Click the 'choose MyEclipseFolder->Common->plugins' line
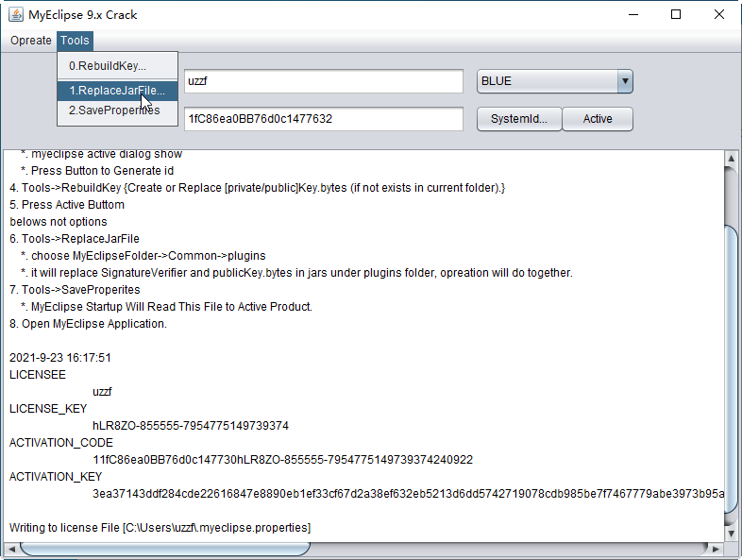Image resolution: width=742 pixels, height=560 pixels. [143, 256]
